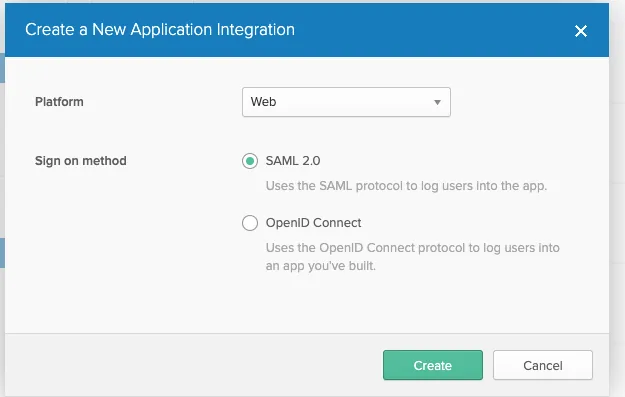Click the SAML 2.0 label text

[x=293, y=161]
